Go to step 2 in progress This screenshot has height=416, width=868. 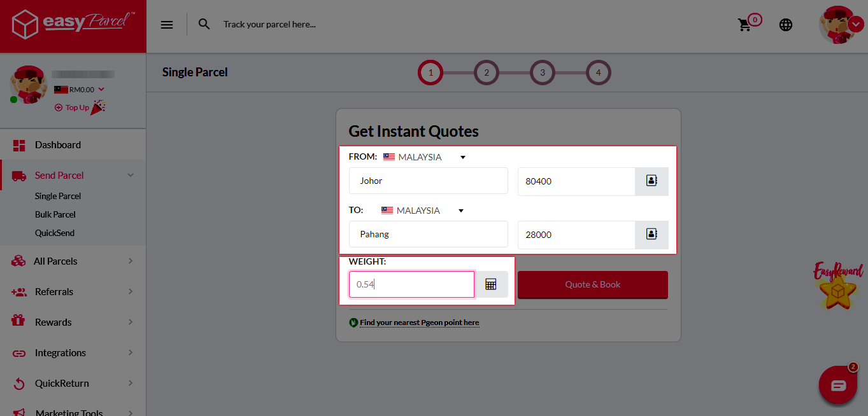click(487, 73)
